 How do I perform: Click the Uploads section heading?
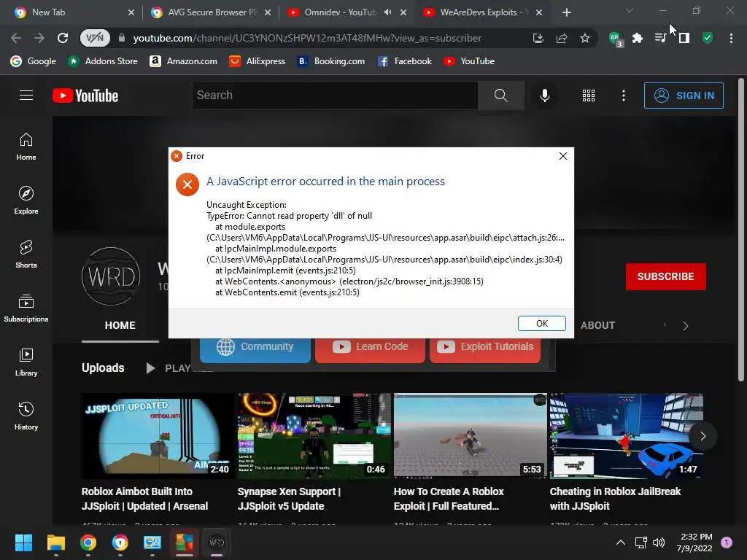pos(103,368)
